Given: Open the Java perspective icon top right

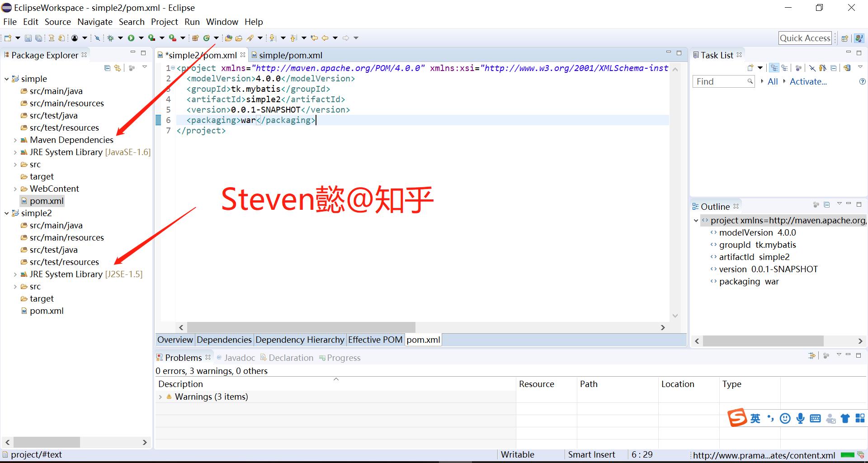Looking at the screenshot, I should (x=859, y=38).
